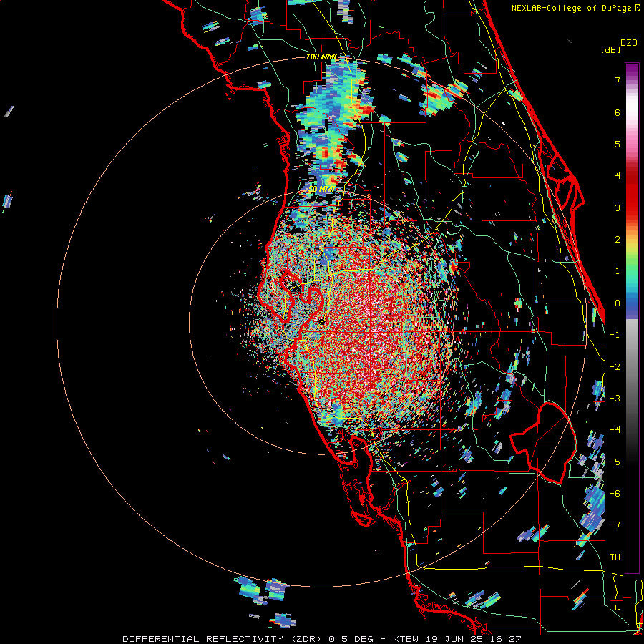
Task: Click the 50 NMI range ring label
Action: pyautogui.click(x=321, y=190)
